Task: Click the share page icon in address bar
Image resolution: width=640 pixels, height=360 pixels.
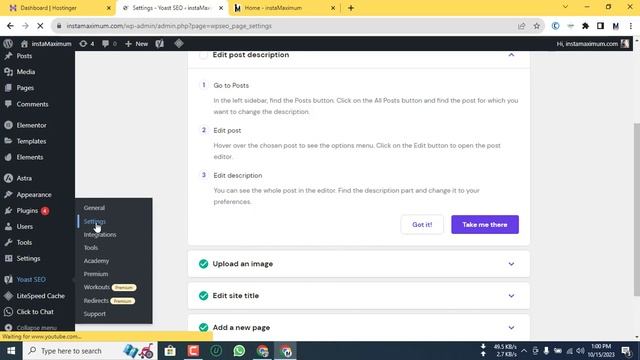Action: click(521, 26)
